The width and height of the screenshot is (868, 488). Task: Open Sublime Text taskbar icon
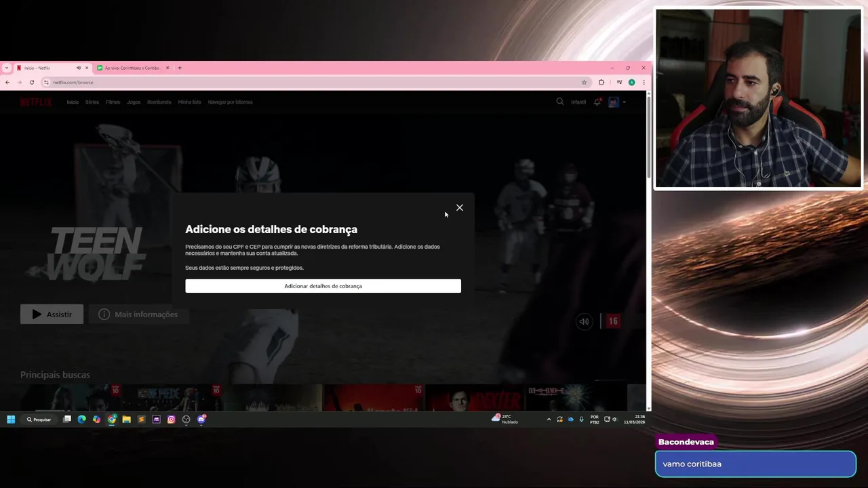click(x=142, y=420)
